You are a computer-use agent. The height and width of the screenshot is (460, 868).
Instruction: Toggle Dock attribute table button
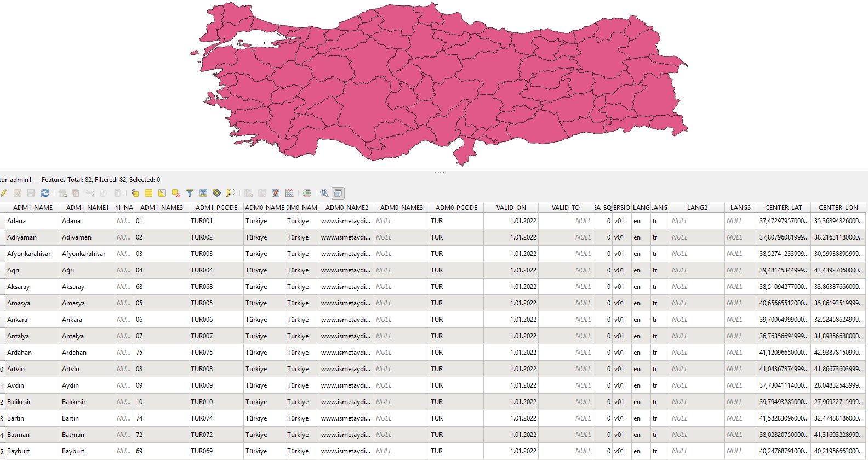pyautogui.click(x=338, y=193)
